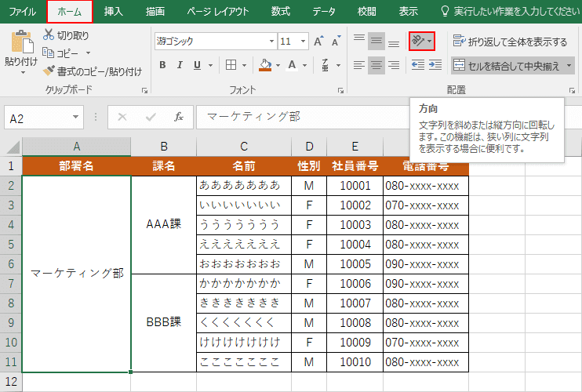Click the Cut (切り取り) scissors icon
The image size is (582, 392).
tap(49, 34)
